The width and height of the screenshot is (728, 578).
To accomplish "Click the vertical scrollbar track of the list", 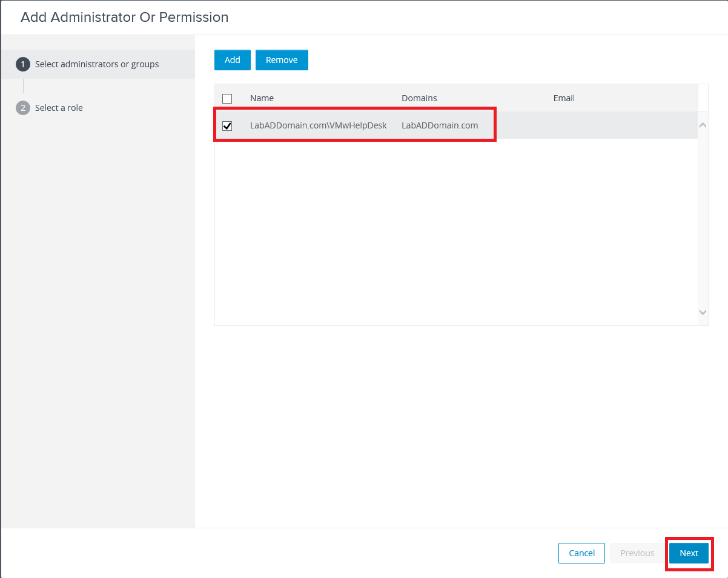I will click(x=703, y=218).
